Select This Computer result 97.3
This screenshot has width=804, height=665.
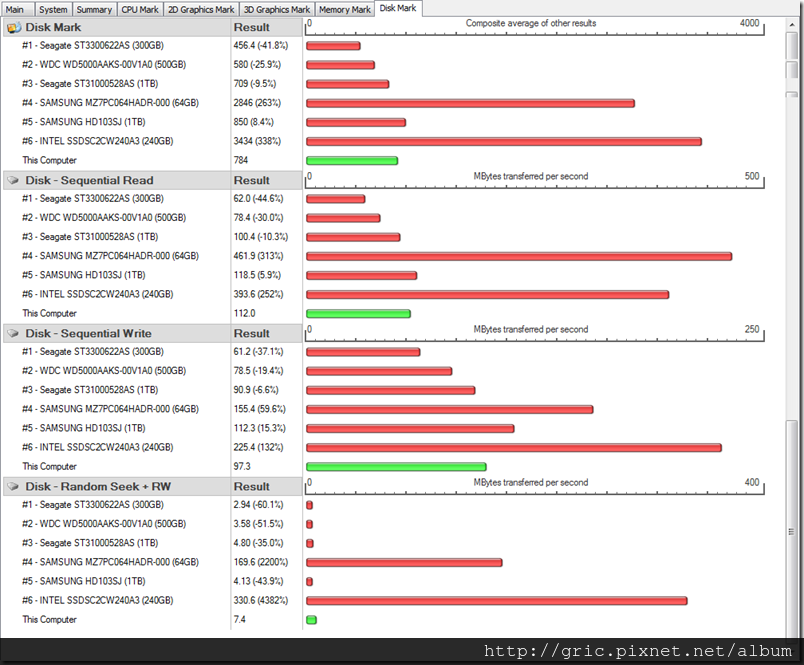pyautogui.click(x=242, y=467)
